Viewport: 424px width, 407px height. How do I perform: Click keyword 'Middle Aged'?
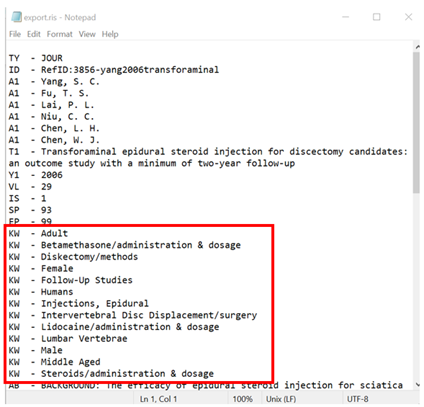(54, 361)
